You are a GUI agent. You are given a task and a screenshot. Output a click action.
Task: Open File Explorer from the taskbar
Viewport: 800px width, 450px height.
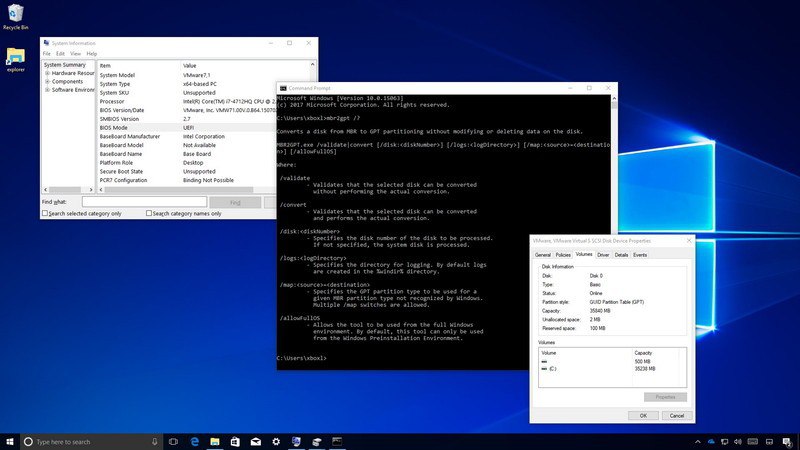point(215,442)
